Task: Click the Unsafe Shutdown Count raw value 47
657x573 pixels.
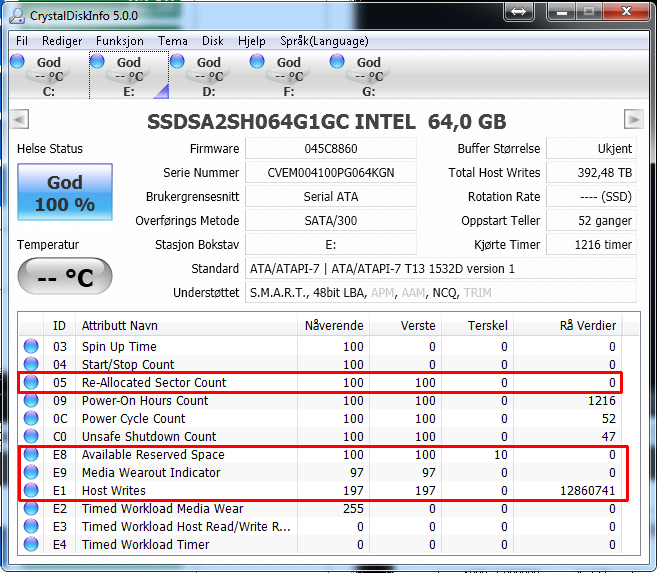Action: (x=608, y=436)
